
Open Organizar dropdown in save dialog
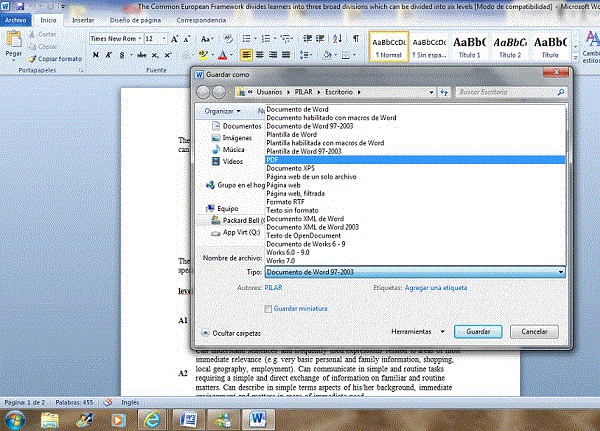click(x=222, y=111)
